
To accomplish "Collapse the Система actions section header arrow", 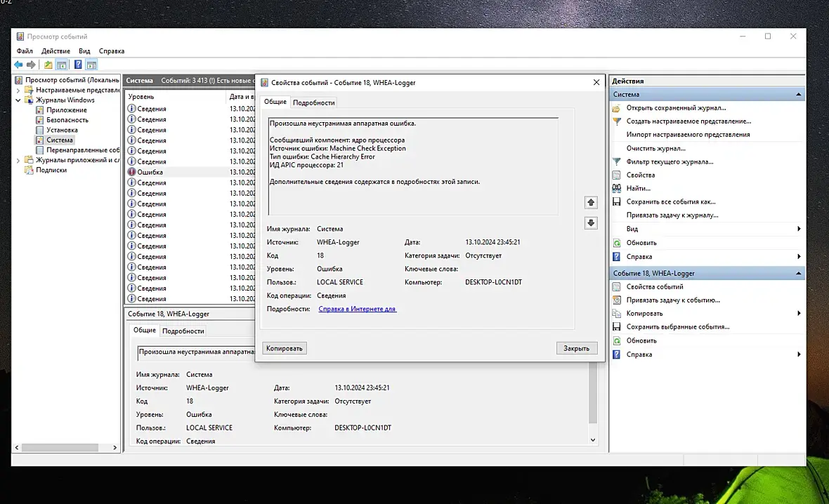I will (x=798, y=95).
